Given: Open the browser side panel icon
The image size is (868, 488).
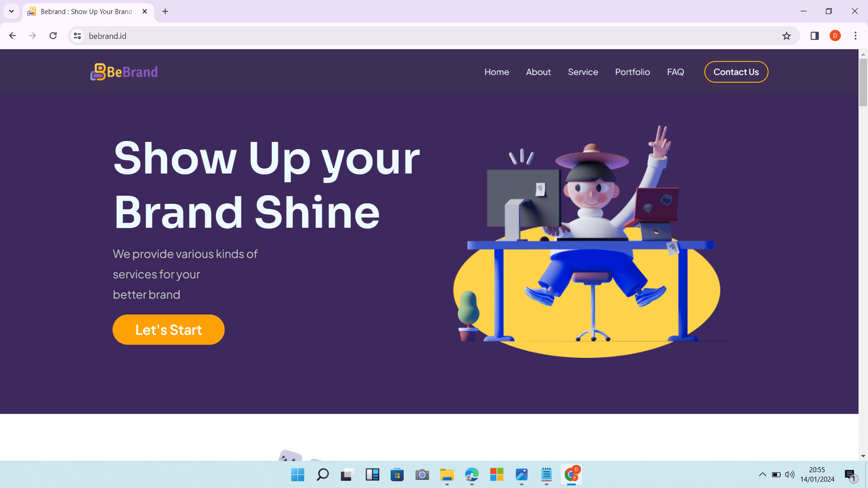Looking at the screenshot, I should click(814, 36).
